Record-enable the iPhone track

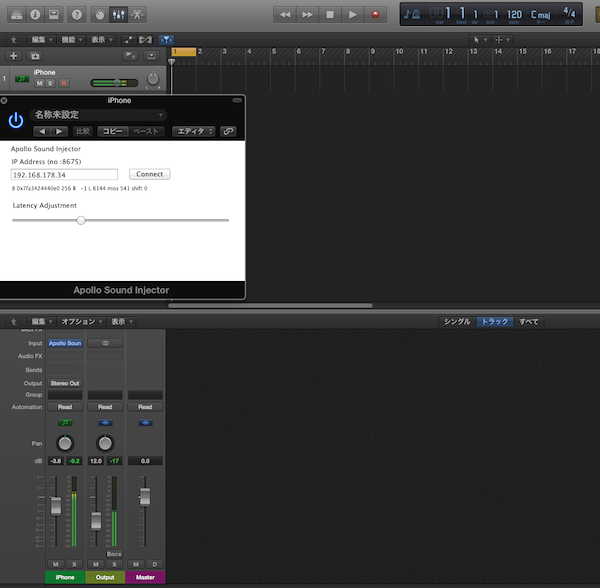pos(64,83)
